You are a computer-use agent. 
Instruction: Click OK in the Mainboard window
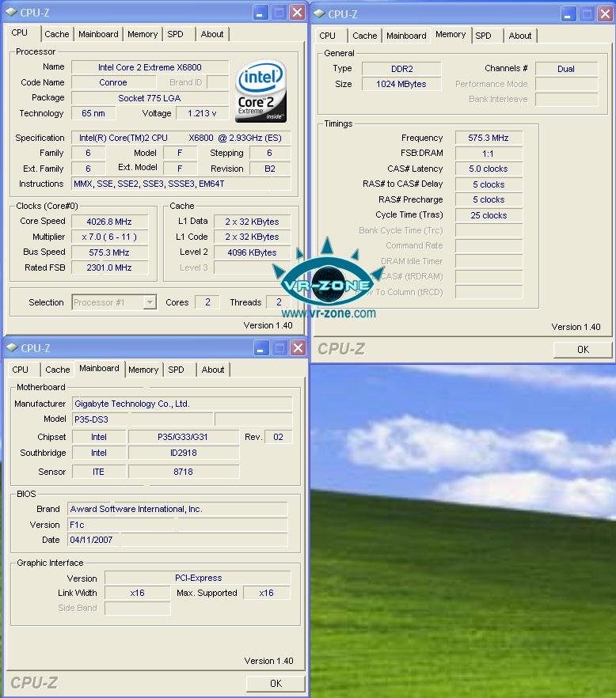[276, 683]
